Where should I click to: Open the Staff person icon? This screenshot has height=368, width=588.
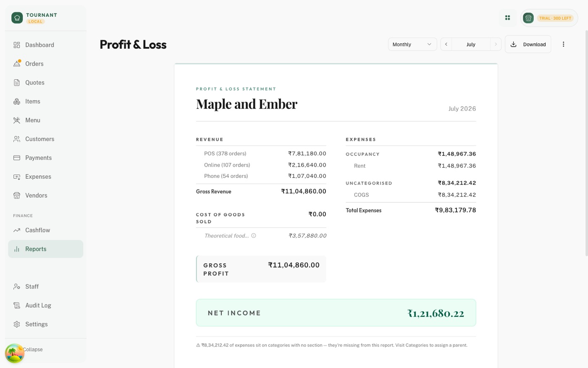click(x=17, y=286)
